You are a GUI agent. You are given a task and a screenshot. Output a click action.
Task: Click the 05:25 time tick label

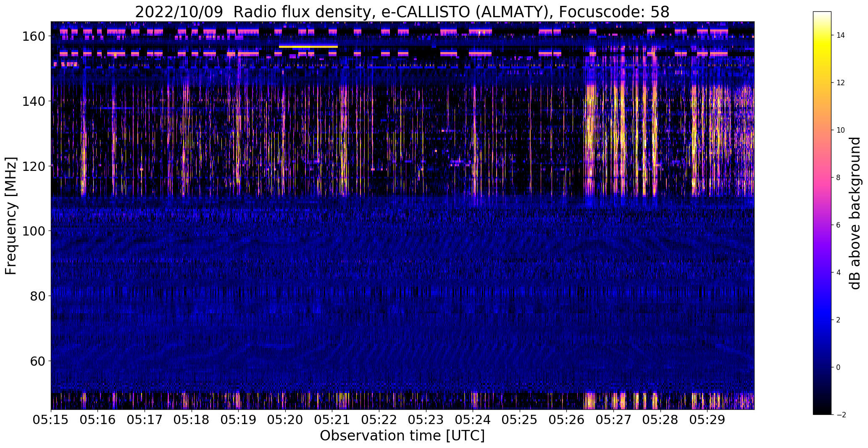point(520,420)
